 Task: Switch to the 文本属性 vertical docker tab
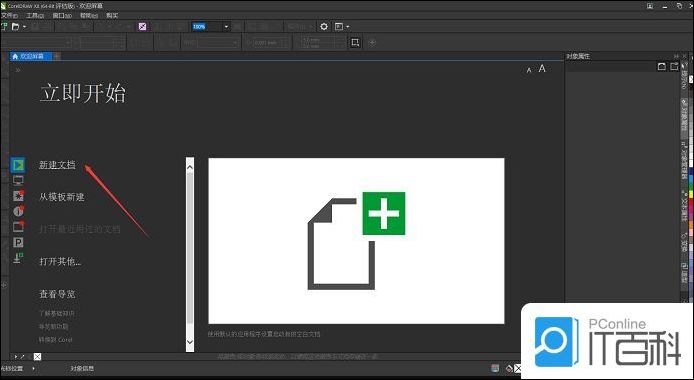684,207
